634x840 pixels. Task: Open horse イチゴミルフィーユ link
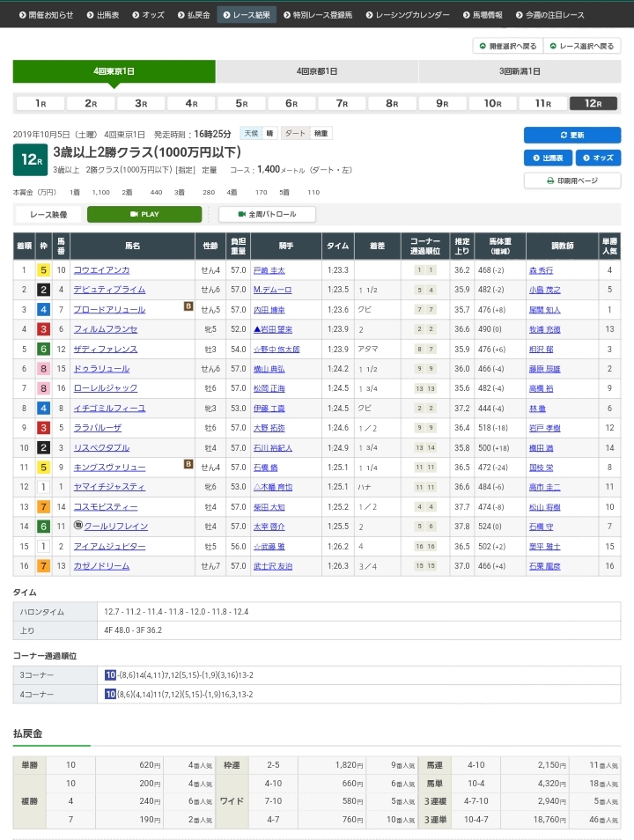[109, 409]
